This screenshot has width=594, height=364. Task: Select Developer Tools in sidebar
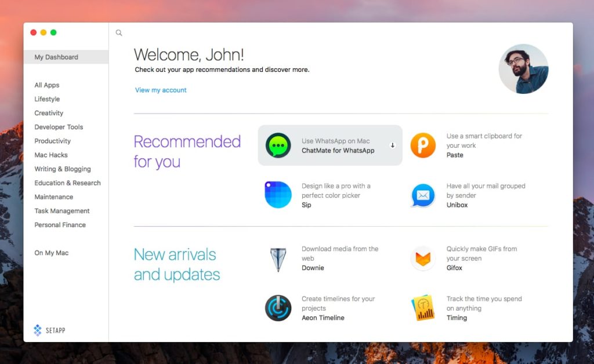(x=59, y=127)
